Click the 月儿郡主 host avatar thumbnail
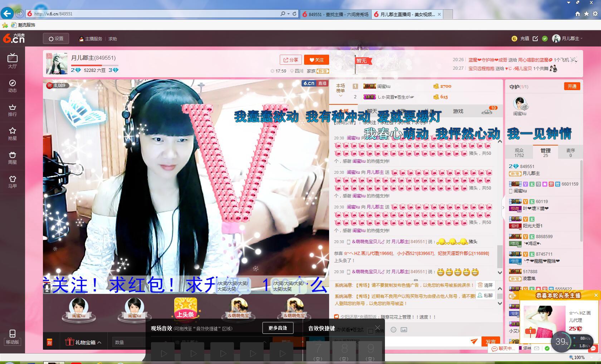This screenshot has height=364, width=601. [x=57, y=64]
